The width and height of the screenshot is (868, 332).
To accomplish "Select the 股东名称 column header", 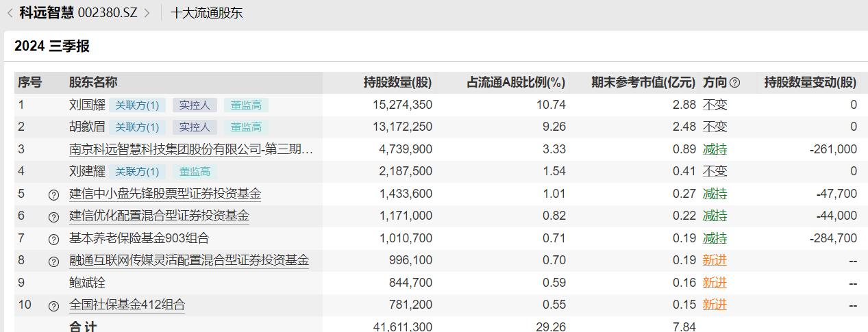I will click(93, 82).
